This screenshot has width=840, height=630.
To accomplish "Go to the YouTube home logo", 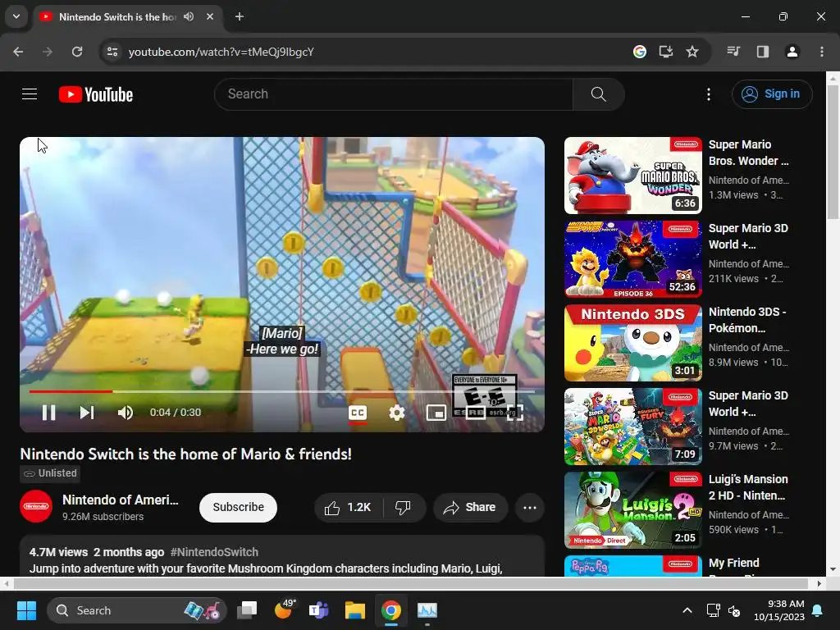I will click(x=96, y=94).
